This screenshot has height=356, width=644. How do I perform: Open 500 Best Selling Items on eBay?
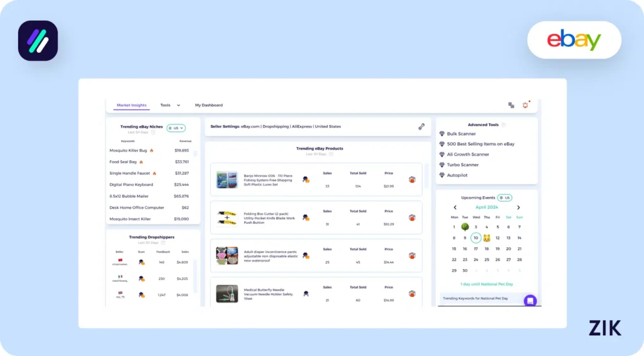(x=480, y=144)
